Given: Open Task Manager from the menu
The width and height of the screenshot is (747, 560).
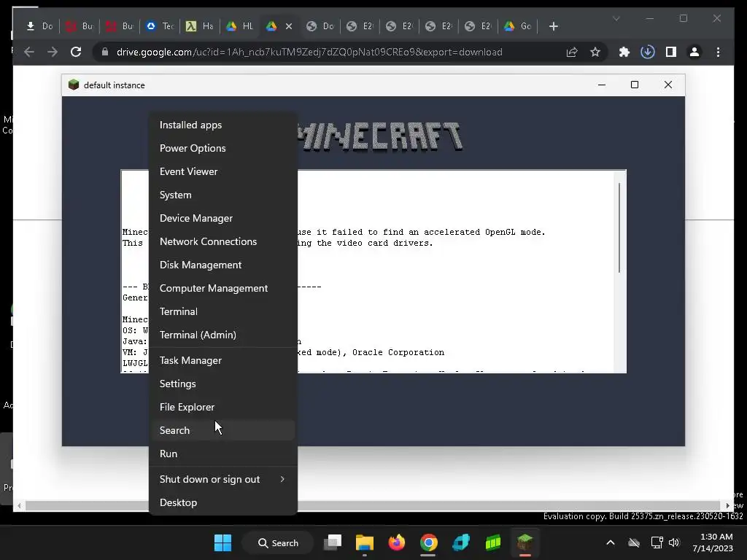Looking at the screenshot, I should (222, 360).
